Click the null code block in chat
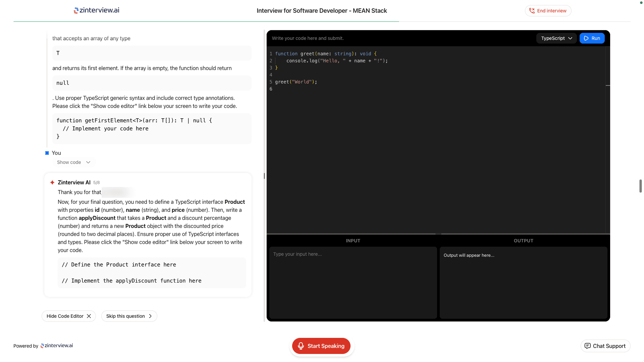Viewport: 644px width, 362px height. click(152, 83)
